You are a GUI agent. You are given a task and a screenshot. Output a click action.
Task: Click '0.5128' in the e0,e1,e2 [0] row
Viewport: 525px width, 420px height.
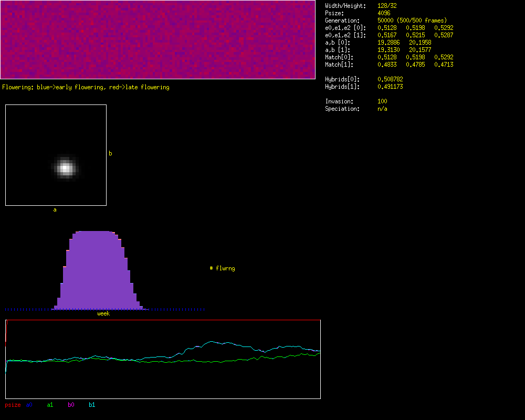click(387, 28)
